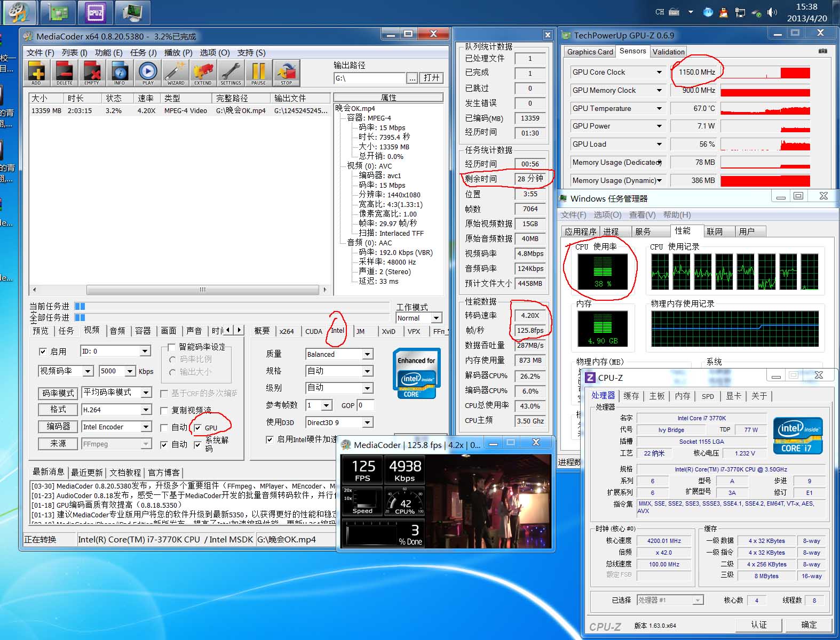This screenshot has width=840, height=640.
Task: Close the statistics panel with X button
Action: click(548, 35)
